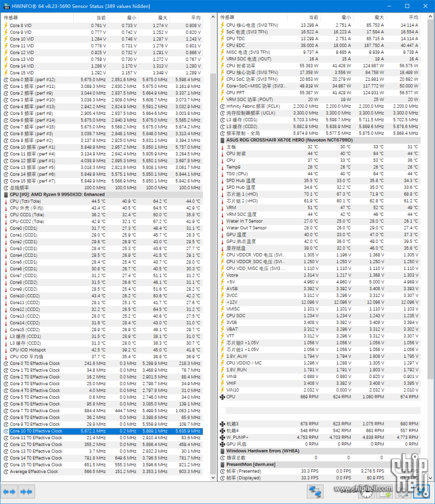Click the left panel 当前 column header

[91, 18]
